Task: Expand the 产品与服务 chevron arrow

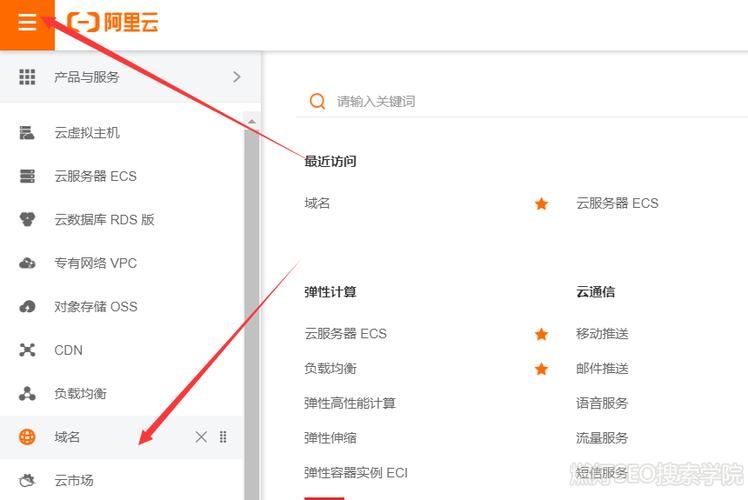Action: pyautogui.click(x=237, y=77)
